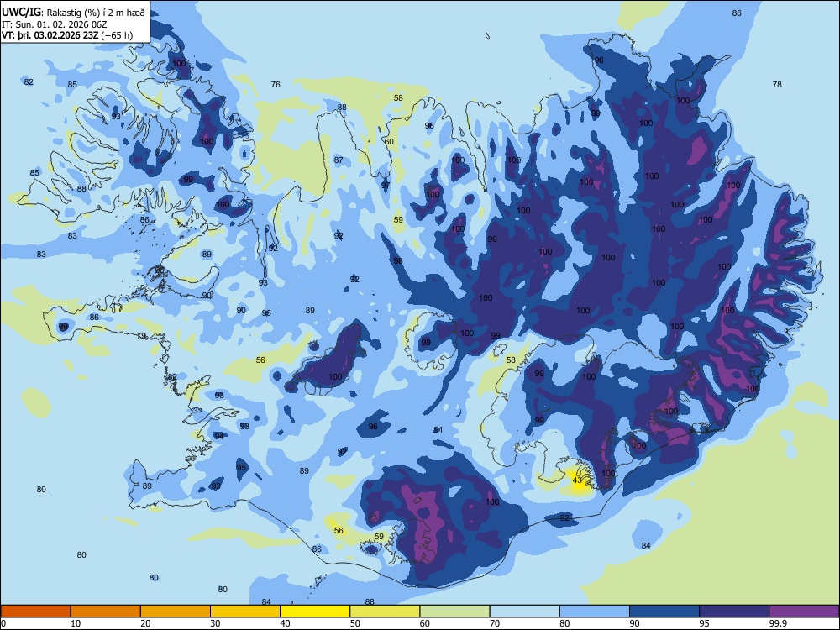The height and width of the screenshot is (630, 840).
Task: Click the "60" humidity value on the map
Action: [x=389, y=141]
